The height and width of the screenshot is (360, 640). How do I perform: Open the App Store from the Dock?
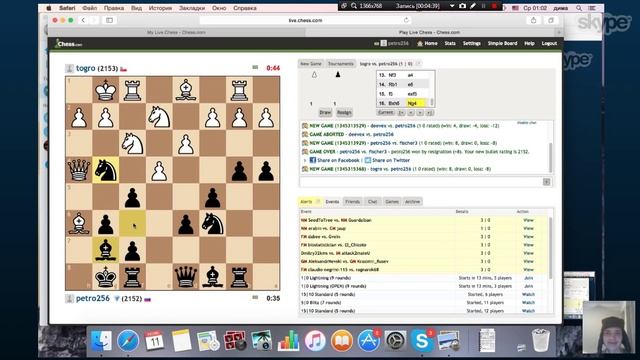click(368, 340)
